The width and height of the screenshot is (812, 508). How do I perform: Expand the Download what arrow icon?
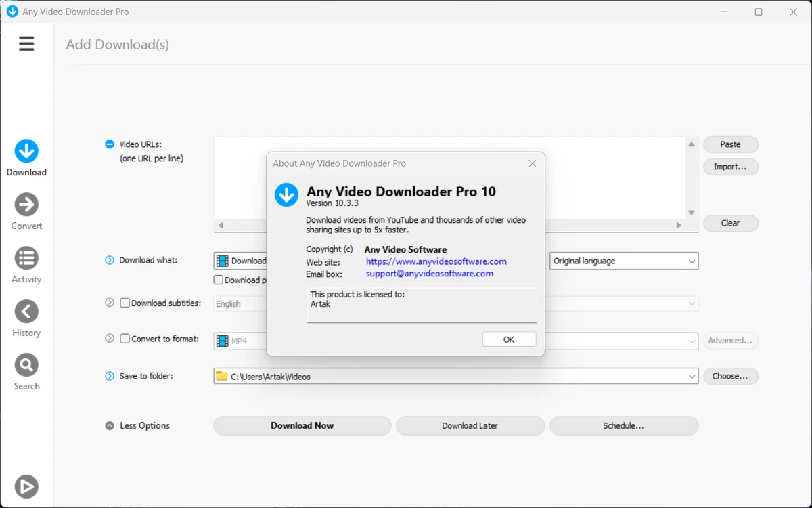point(110,260)
